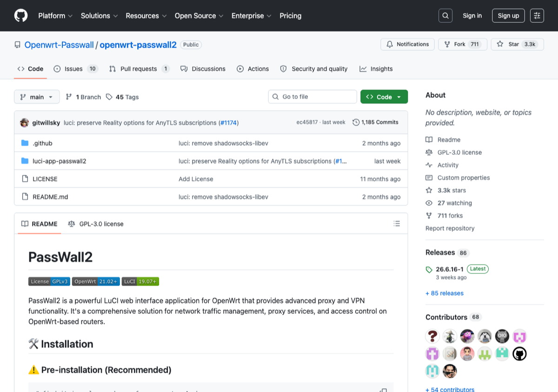Expand the Resources menu

coord(146,16)
